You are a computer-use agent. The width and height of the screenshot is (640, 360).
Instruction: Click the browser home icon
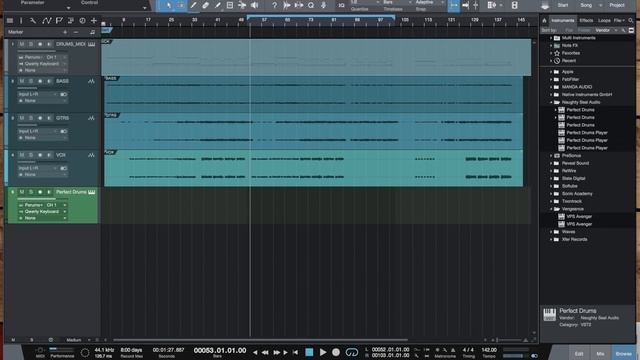click(544, 20)
